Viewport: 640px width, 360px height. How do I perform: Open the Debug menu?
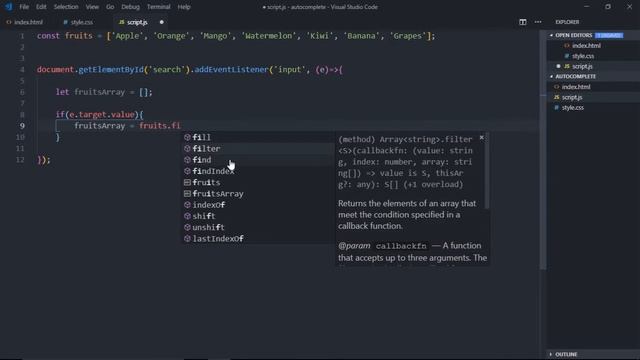pyautogui.click(x=130, y=7)
